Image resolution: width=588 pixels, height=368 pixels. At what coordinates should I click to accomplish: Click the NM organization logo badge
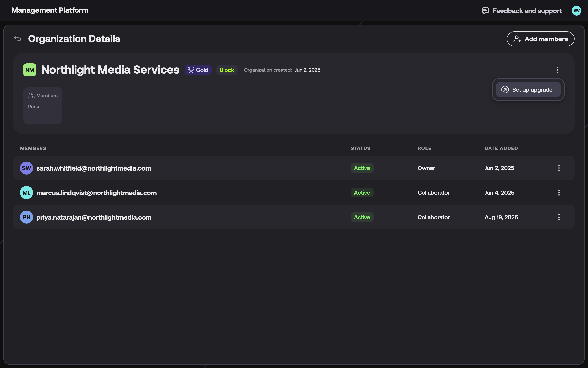coord(30,70)
